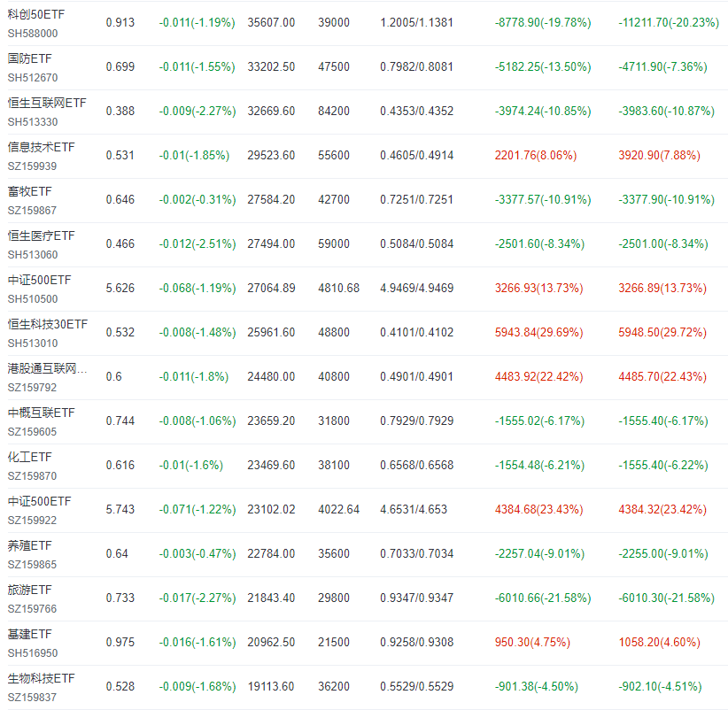Select market value 23102.02
Viewport: 728px width, 710px height.
click(x=271, y=510)
